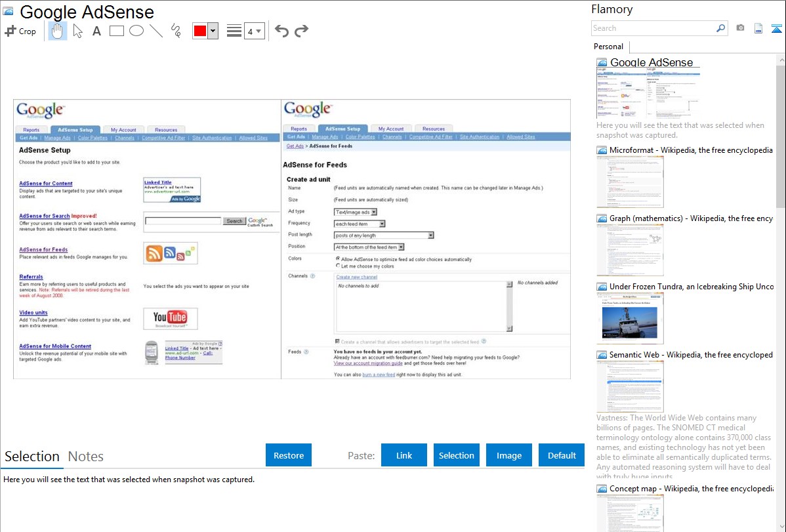Click the icebreaking ship photo thumbnail

tap(630, 318)
